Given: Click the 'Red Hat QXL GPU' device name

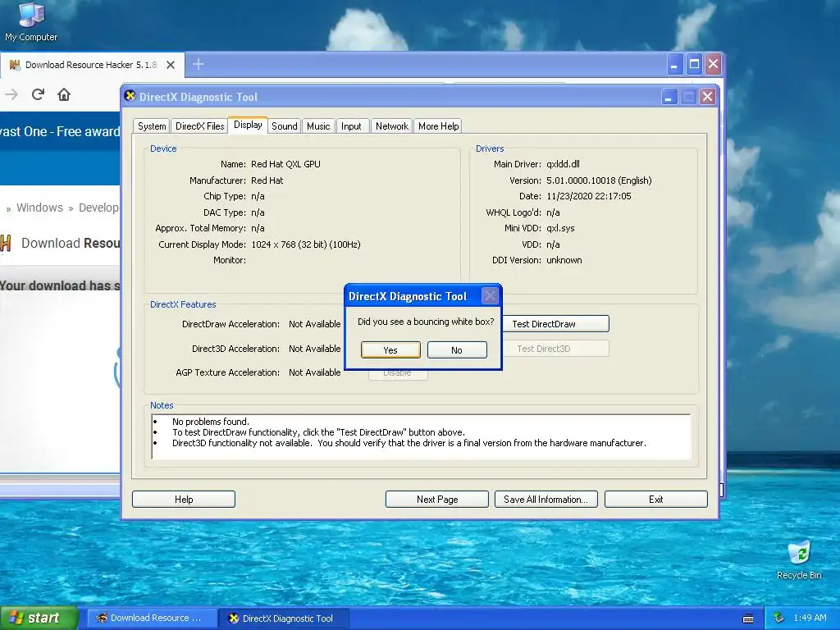Looking at the screenshot, I should [x=285, y=164].
